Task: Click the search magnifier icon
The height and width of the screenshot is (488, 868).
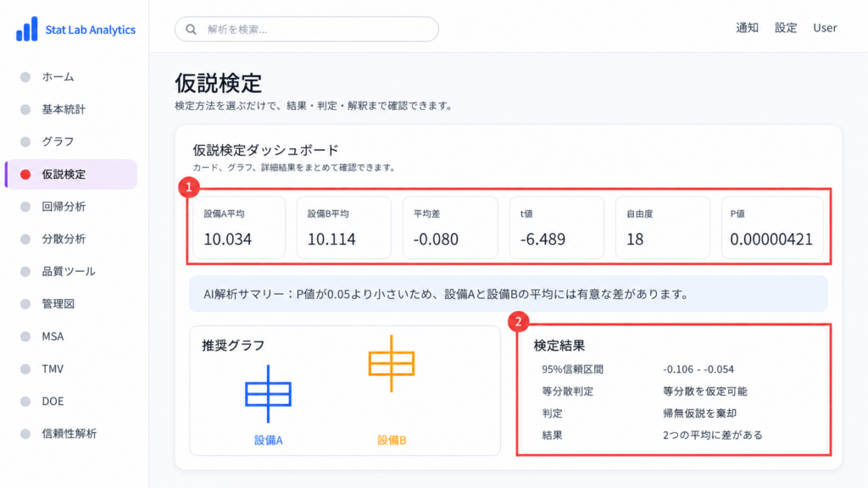Action: 191,30
